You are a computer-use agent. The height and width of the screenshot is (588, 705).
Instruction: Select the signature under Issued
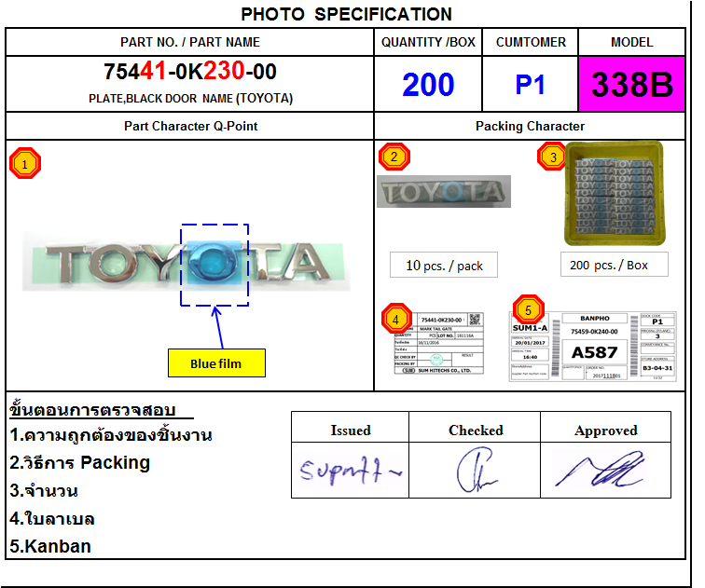tap(352, 471)
